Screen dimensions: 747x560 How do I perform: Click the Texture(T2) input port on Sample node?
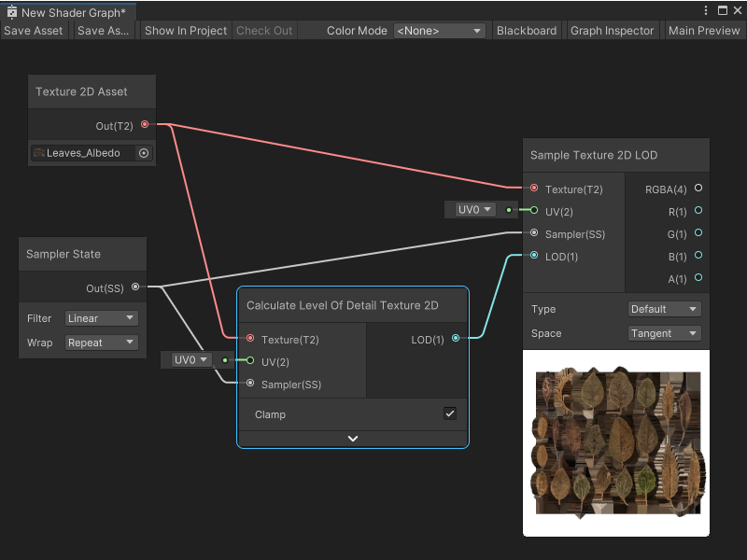tap(533, 189)
